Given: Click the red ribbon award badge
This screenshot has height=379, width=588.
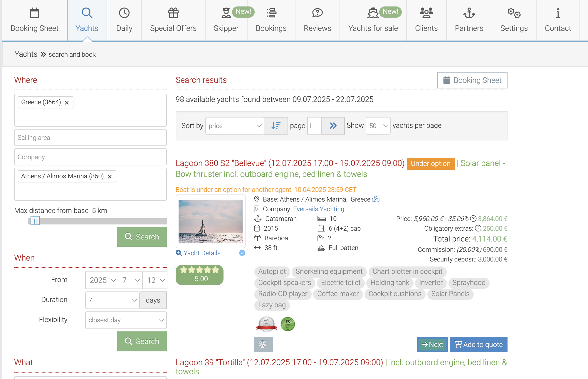Looking at the screenshot, I should point(266,324).
